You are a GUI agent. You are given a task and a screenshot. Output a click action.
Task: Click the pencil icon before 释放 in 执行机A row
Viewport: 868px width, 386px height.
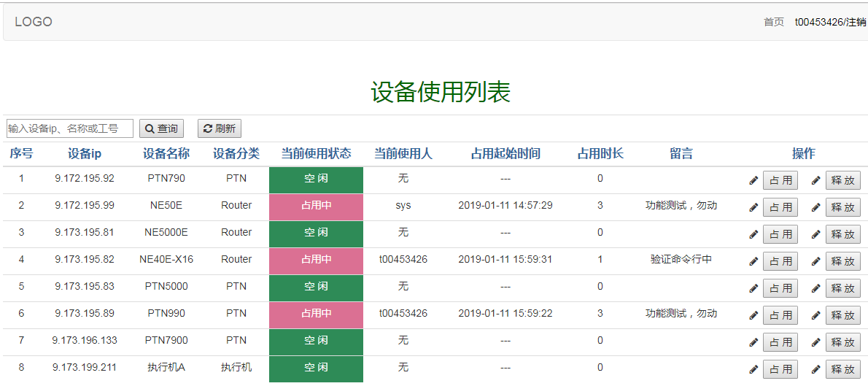click(816, 369)
